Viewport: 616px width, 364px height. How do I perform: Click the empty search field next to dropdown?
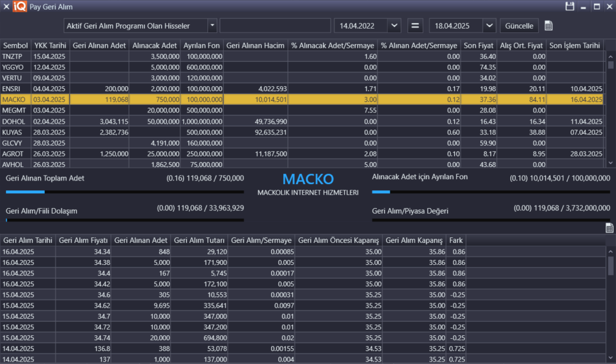(275, 26)
